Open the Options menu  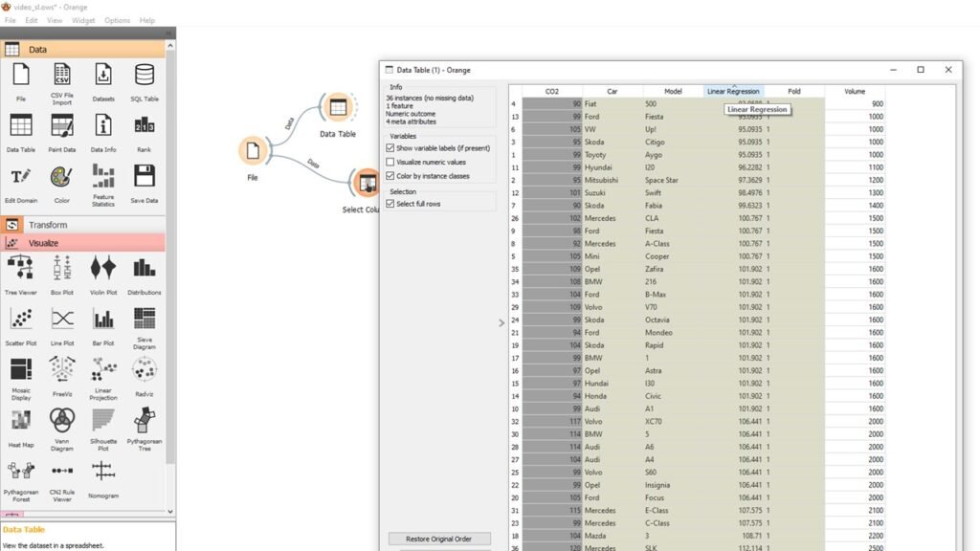point(117,21)
